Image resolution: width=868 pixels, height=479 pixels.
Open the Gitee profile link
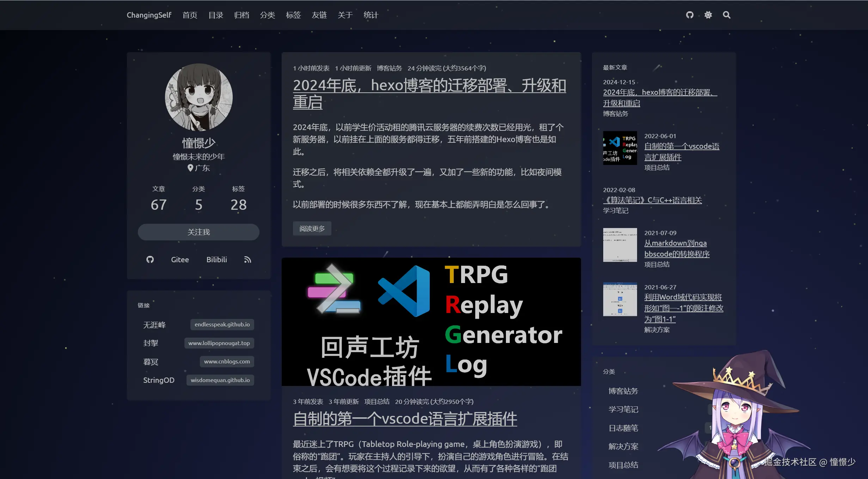click(179, 259)
